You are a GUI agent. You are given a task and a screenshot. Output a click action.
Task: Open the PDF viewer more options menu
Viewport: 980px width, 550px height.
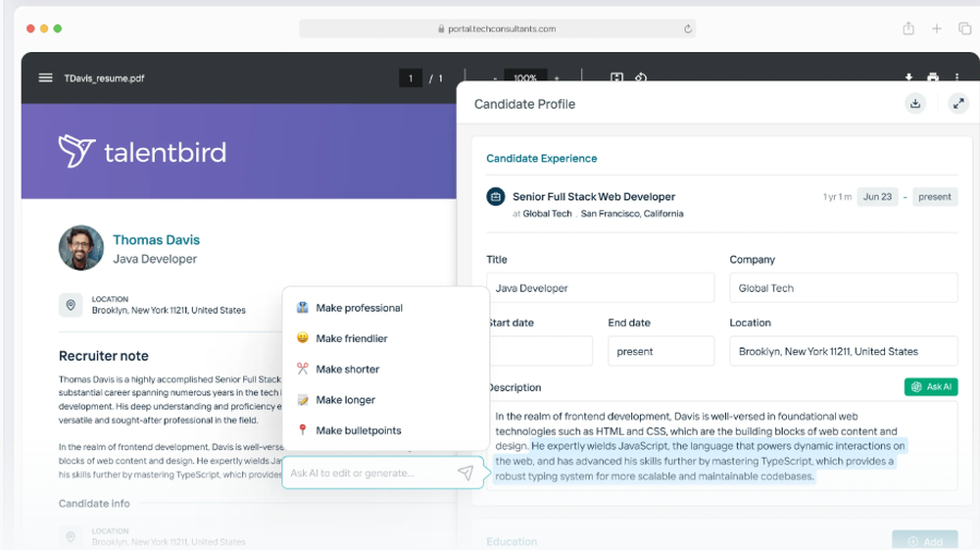956,76
